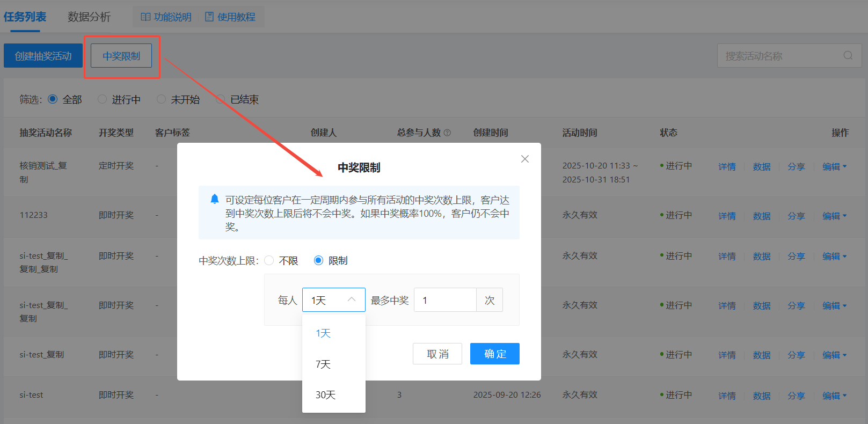The height and width of the screenshot is (424, 868).
Task: Click the 使用教程 document icon
Action: point(209,17)
